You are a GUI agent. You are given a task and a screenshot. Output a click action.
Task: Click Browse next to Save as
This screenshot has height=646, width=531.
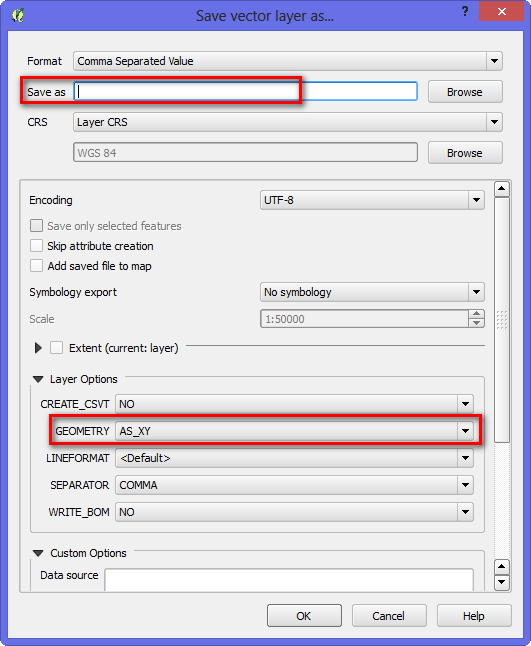click(465, 92)
